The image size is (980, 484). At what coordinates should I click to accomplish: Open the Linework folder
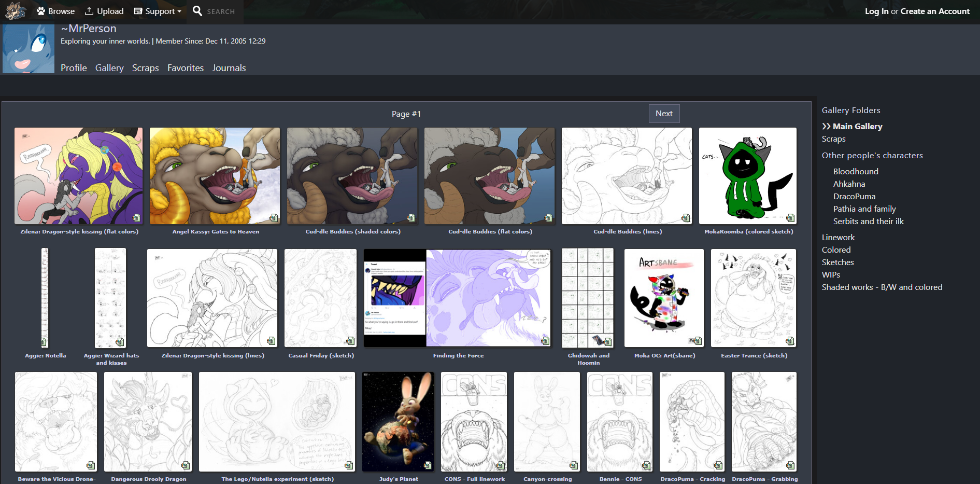838,238
